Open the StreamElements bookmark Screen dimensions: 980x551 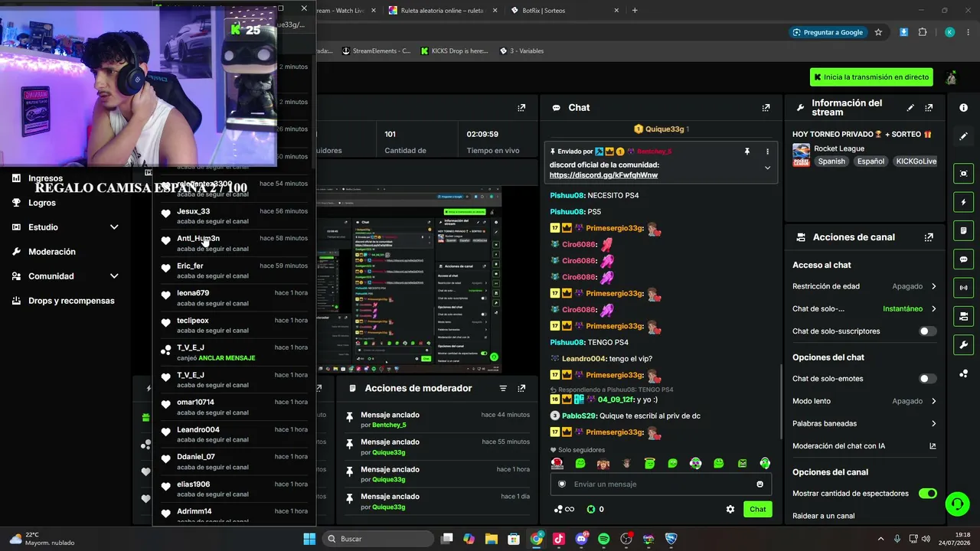tap(377, 51)
